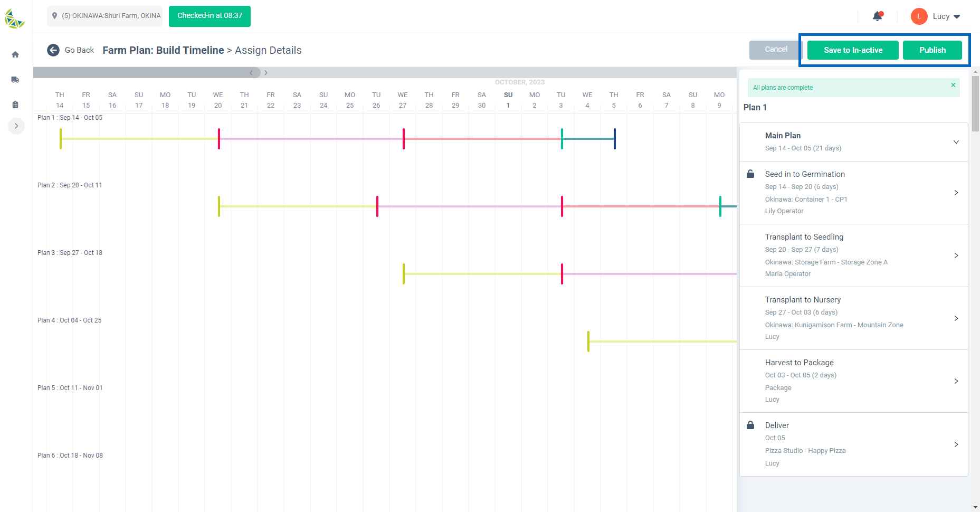Viewport: 980px width, 512px height.
Task: Open the notifications bell
Action: tap(878, 16)
